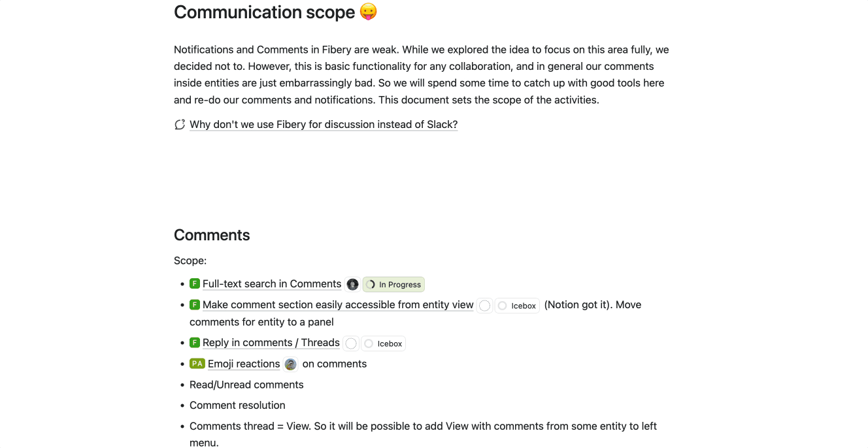Open Make comment section easily accessible link
This screenshot has height=448, width=868.
pos(338,304)
